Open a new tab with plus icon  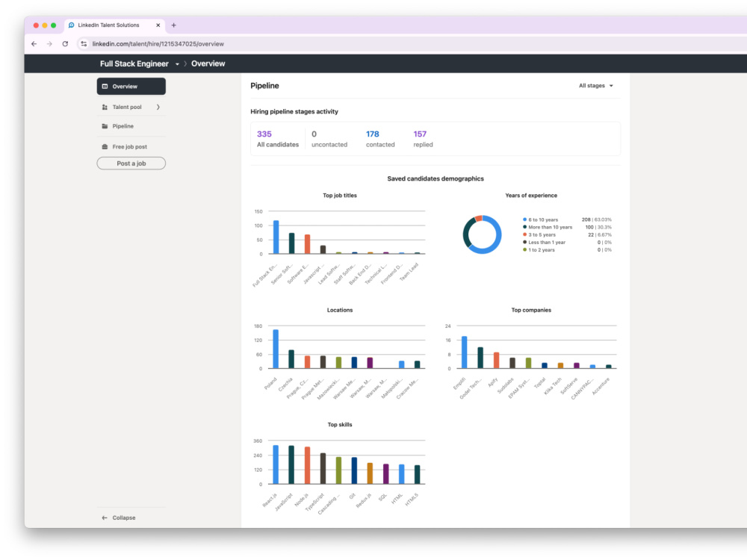pos(174,25)
